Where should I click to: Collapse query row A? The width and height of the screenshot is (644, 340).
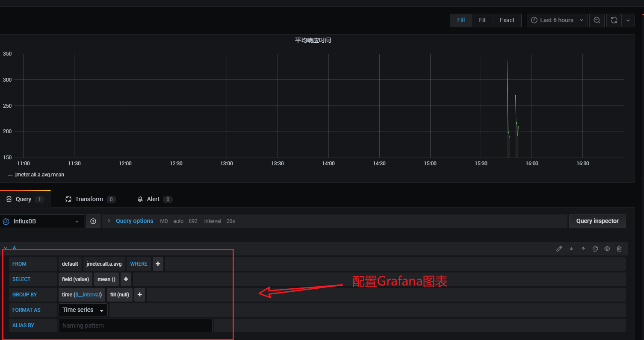tap(6, 248)
